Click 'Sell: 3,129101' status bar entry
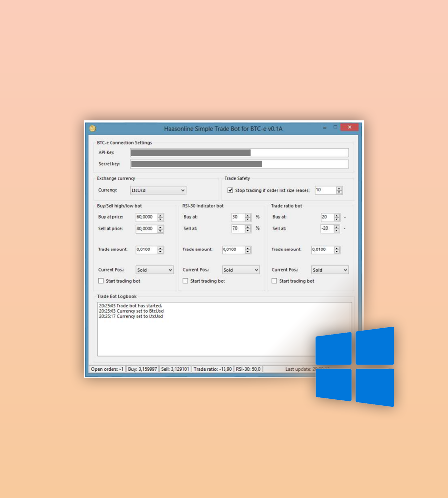This screenshot has width=448, height=498. (x=175, y=369)
